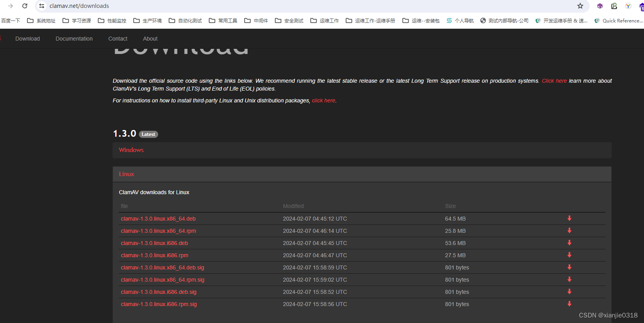
Task: Click the 'Size' column header
Action: [450, 206]
